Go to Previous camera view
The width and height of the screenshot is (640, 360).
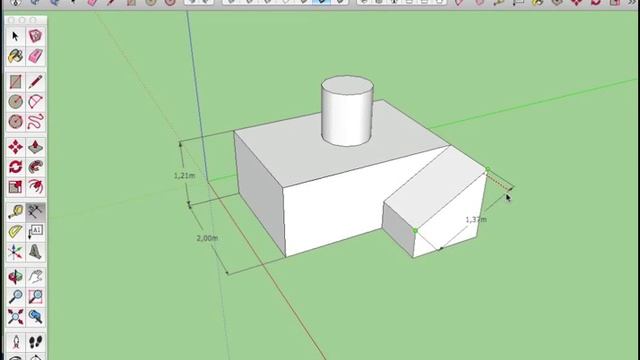pos(36,317)
